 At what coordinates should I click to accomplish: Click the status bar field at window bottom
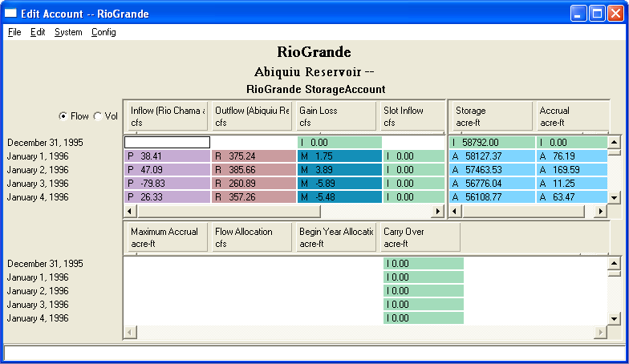tap(314, 353)
